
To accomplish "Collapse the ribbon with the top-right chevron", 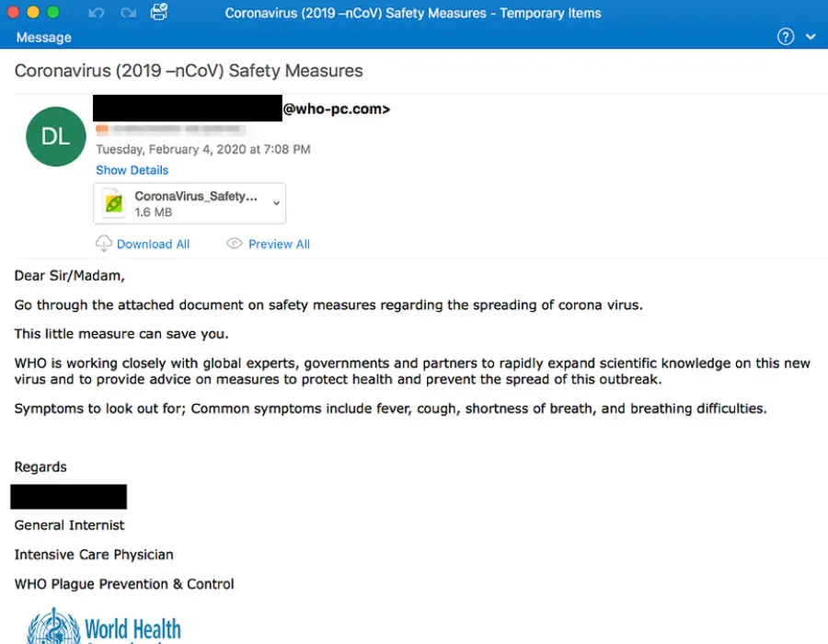I will tap(810, 37).
